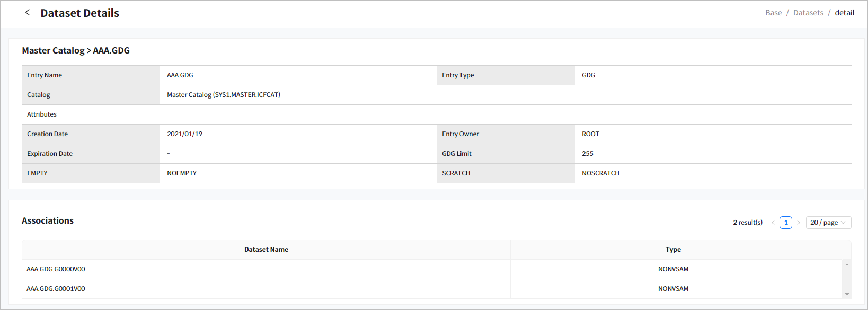Click the NOSCRATCH value
Viewport: 868px width, 310px height.
tap(600, 173)
